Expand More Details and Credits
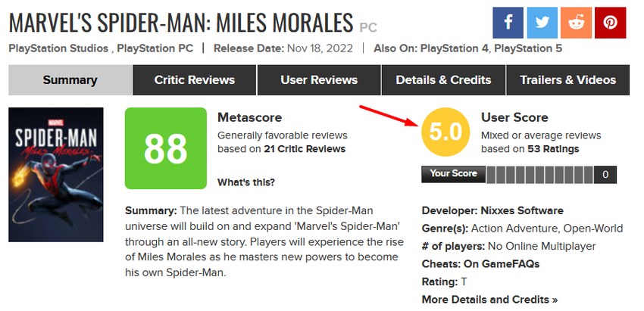This screenshot has height=311, width=644. (x=489, y=299)
